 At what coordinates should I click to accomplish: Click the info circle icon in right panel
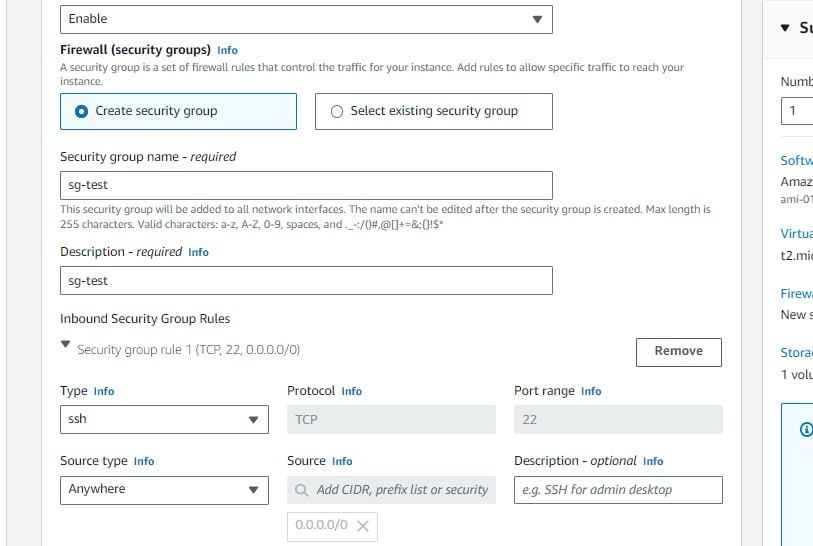(x=806, y=429)
